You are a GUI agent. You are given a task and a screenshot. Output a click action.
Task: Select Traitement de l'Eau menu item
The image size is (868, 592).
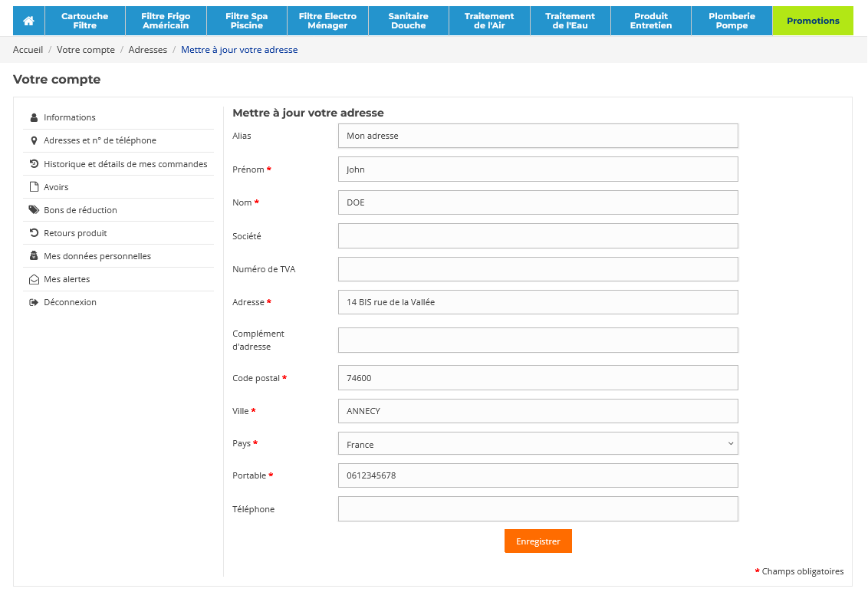click(x=570, y=21)
